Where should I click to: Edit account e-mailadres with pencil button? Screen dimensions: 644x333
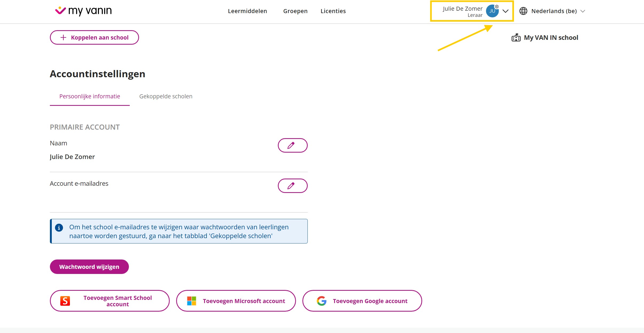click(x=293, y=186)
